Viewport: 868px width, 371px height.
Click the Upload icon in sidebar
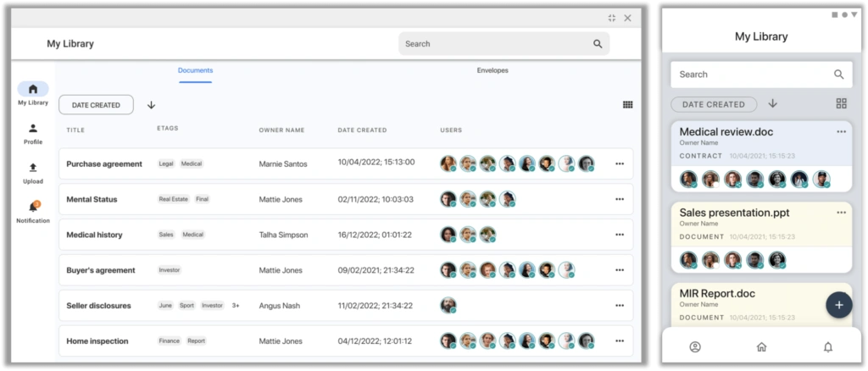33,168
